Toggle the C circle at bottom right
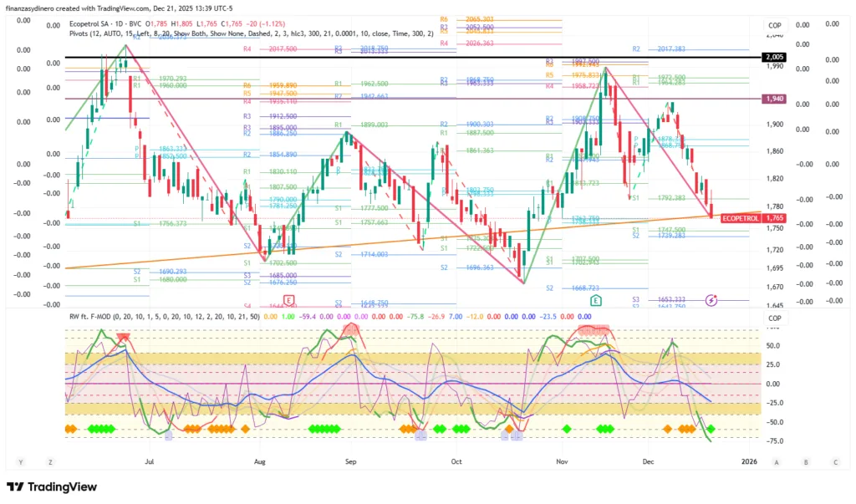Screen dimensions: 856x504 (835, 461)
